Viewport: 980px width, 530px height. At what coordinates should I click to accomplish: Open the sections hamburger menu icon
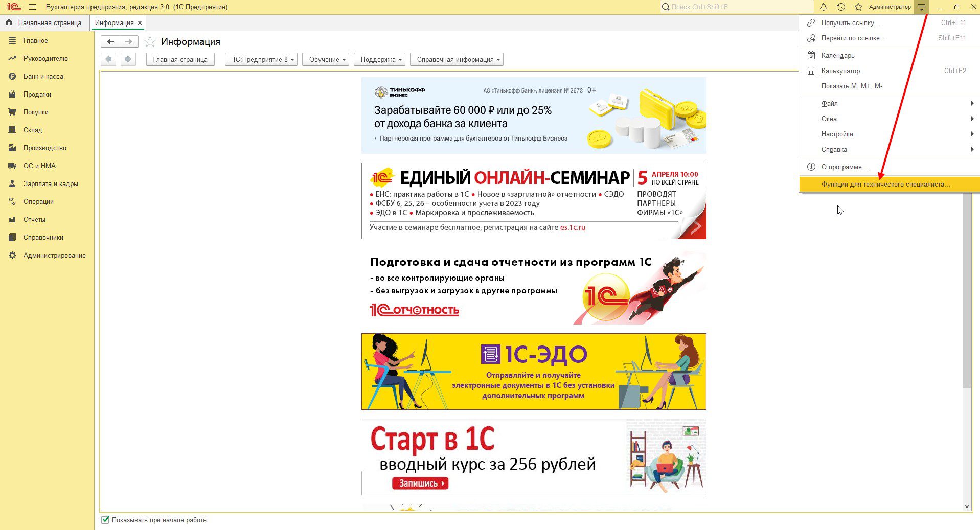32,7
